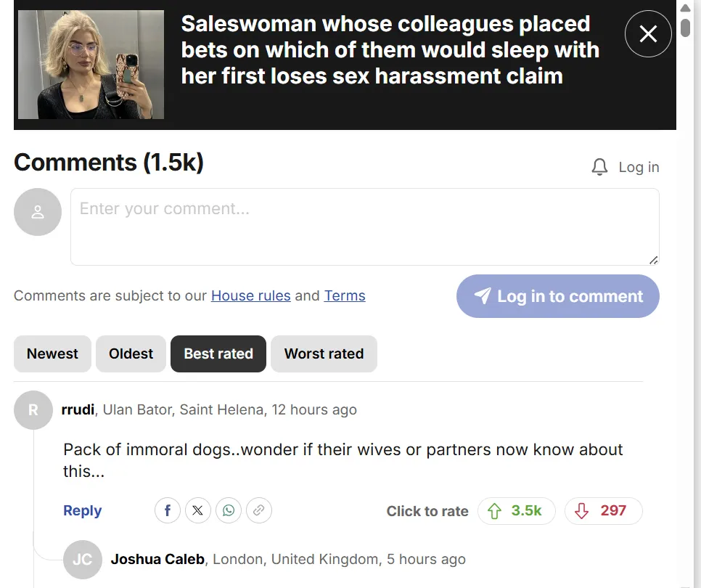Viewport: 701px width, 588px height.
Task: Reply to rrudi's comment
Action: click(82, 511)
